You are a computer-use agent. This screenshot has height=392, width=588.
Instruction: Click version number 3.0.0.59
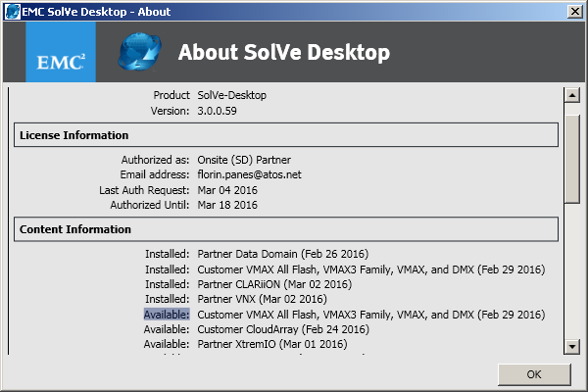(217, 111)
